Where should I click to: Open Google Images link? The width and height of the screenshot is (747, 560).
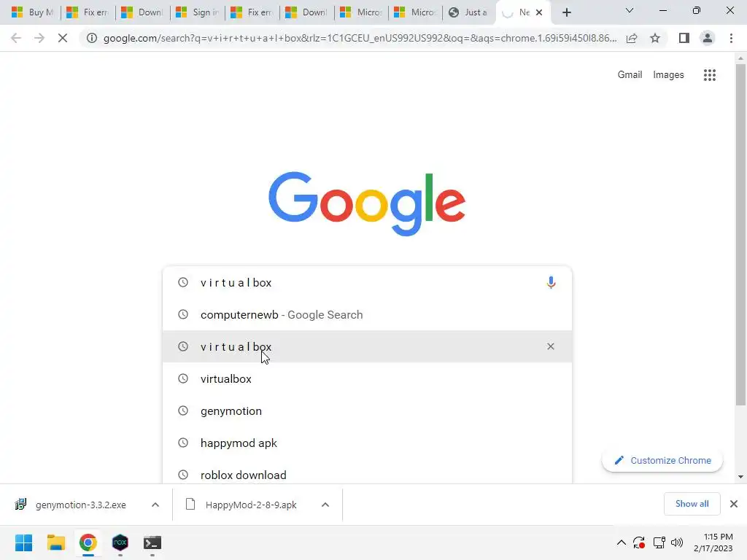pyautogui.click(x=668, y=75)
